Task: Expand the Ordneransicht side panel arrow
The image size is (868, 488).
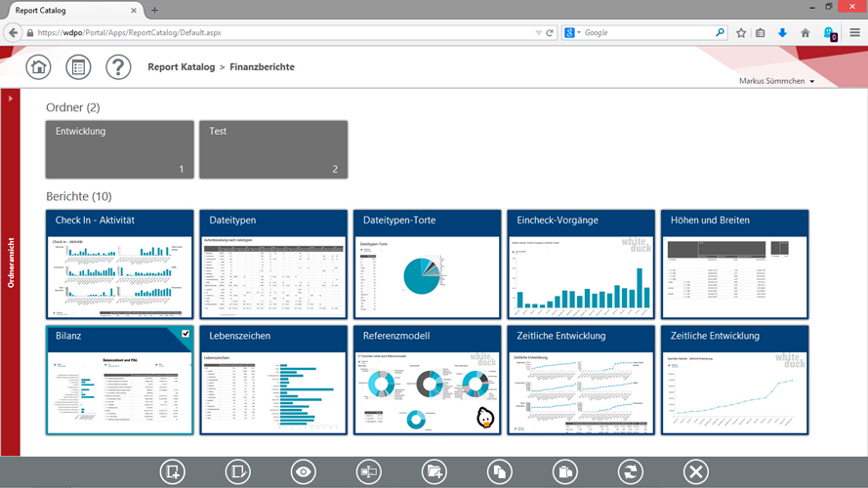Action: [10, 99]
